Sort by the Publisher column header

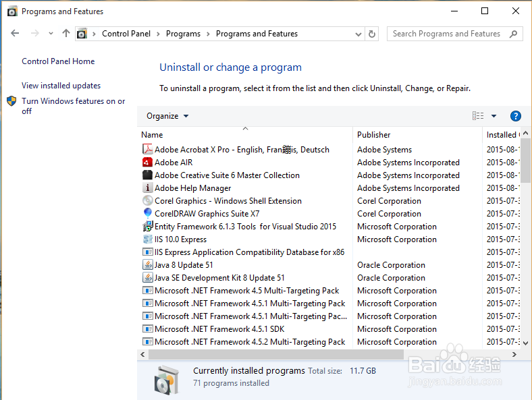(x=373, y=135)
